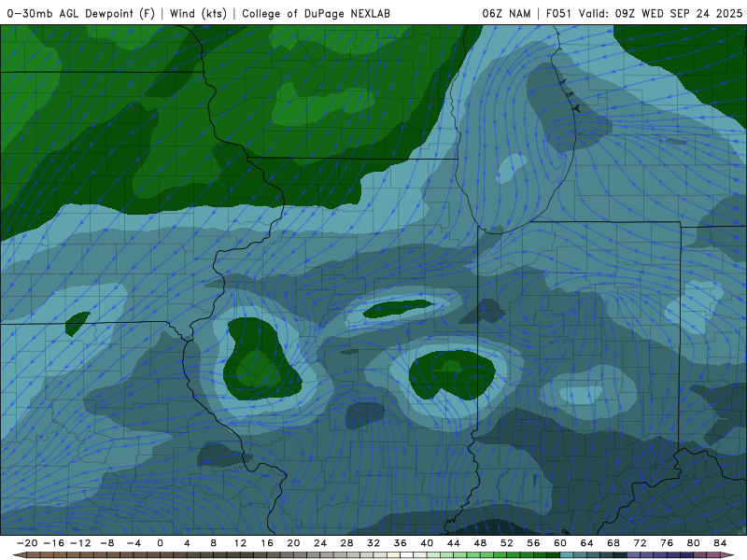Click the 52 dewpoint legend value
This screenshot has width=747, height=560.
point(507,543)
